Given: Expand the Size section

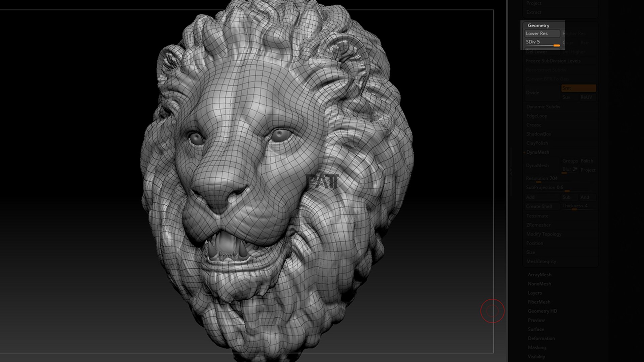Looking at the screenshot, I should (x=531, y=252).
